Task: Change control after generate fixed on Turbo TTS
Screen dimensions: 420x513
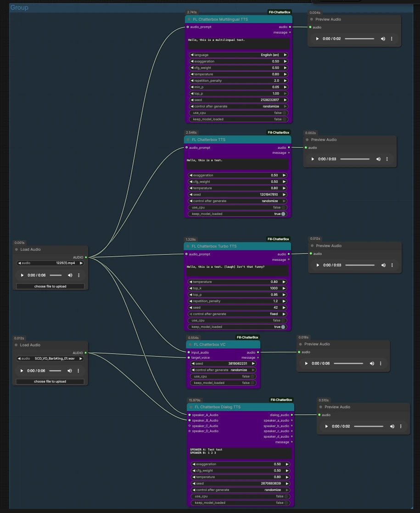Action: (237, 314)
